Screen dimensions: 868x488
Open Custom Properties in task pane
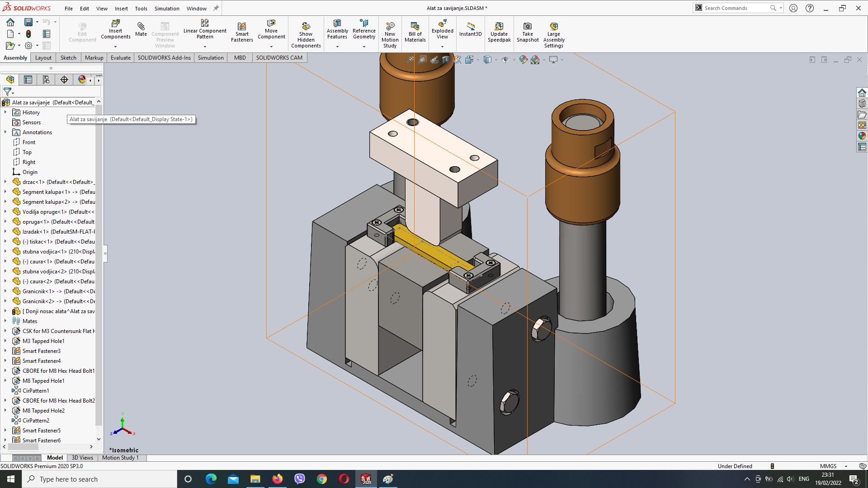point(862,147)
